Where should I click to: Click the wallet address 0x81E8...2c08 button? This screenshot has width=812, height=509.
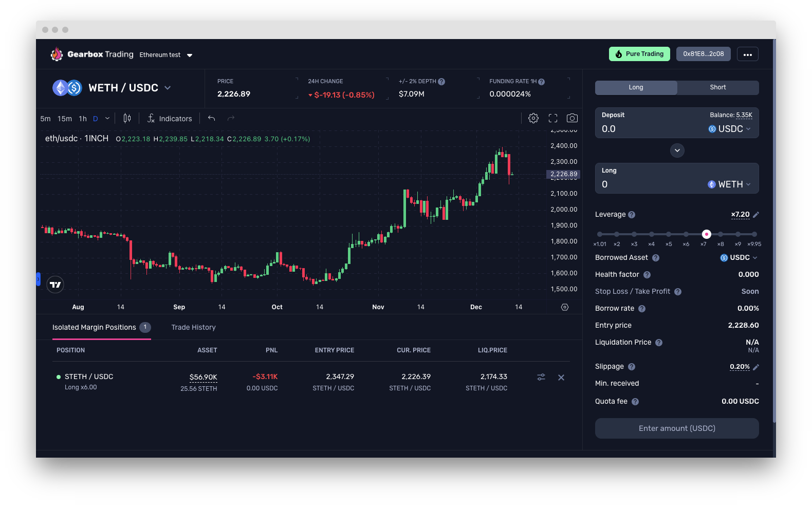703,54
